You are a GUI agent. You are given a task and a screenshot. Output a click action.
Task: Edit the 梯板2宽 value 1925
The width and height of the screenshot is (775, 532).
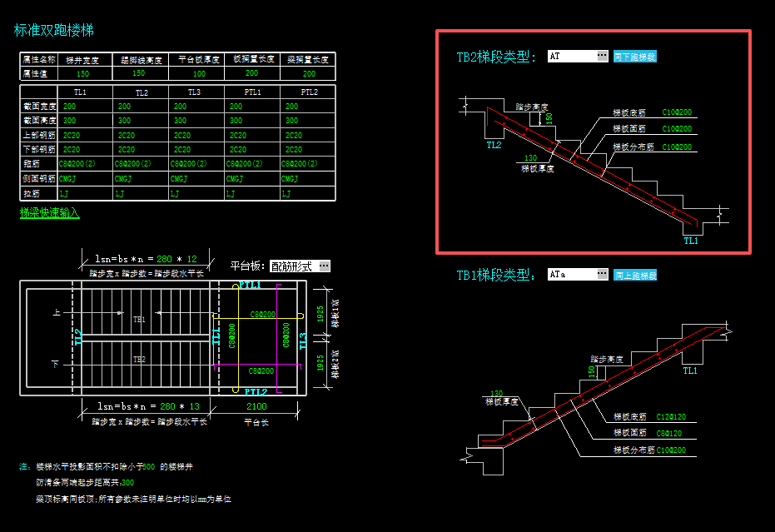(320, 363)
